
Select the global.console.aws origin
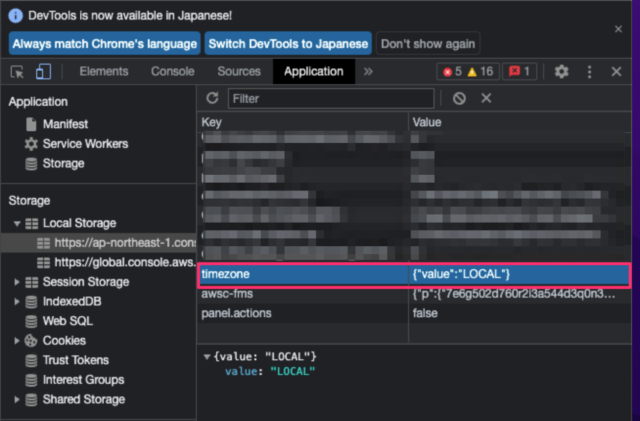coord(125,262)
